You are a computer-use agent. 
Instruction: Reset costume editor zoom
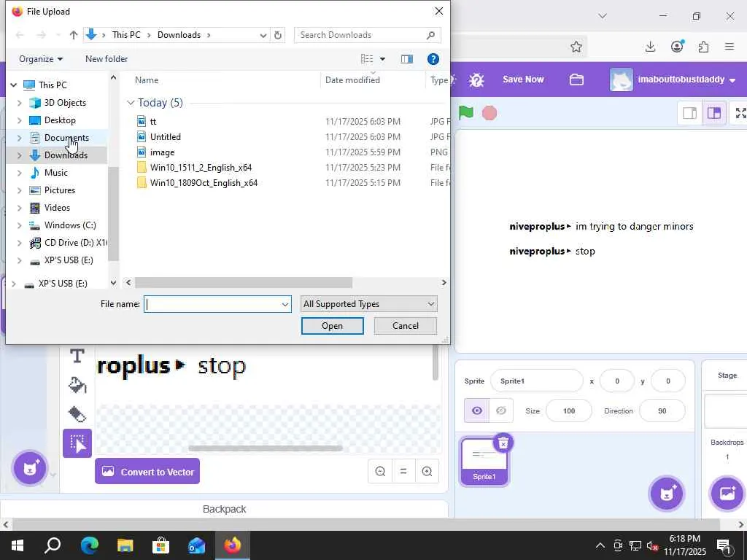point(403,472)
